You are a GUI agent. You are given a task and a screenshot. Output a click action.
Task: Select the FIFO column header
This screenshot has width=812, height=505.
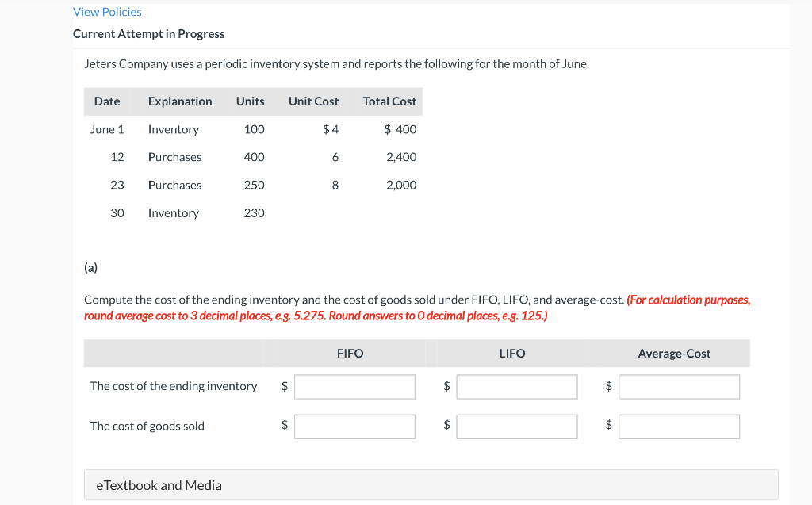click(x=350, y=353)
